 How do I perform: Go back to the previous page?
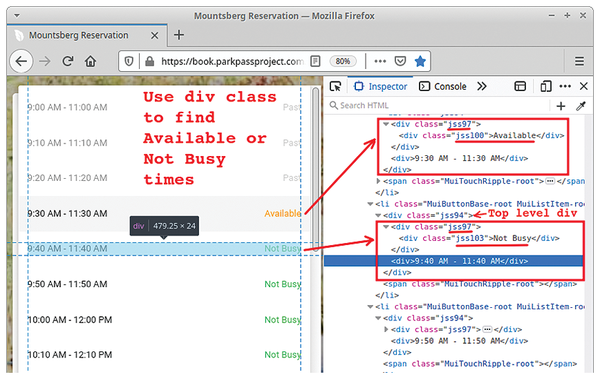21,61
